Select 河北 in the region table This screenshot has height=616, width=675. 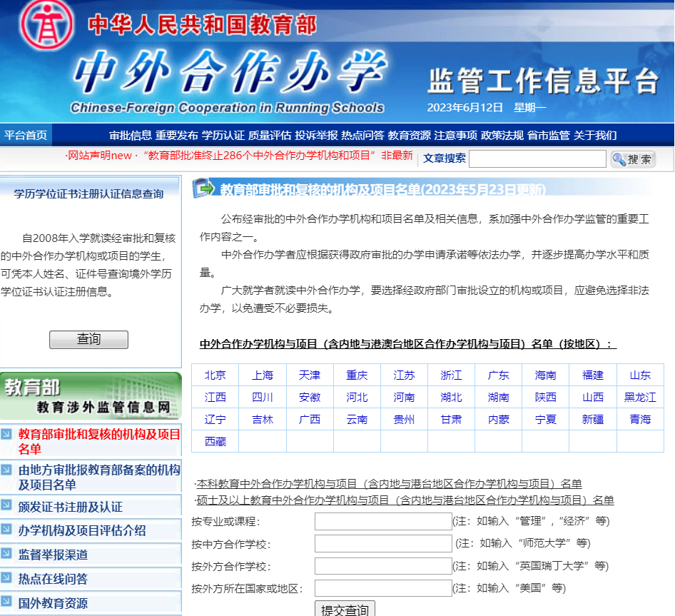[x=357, y=397]
